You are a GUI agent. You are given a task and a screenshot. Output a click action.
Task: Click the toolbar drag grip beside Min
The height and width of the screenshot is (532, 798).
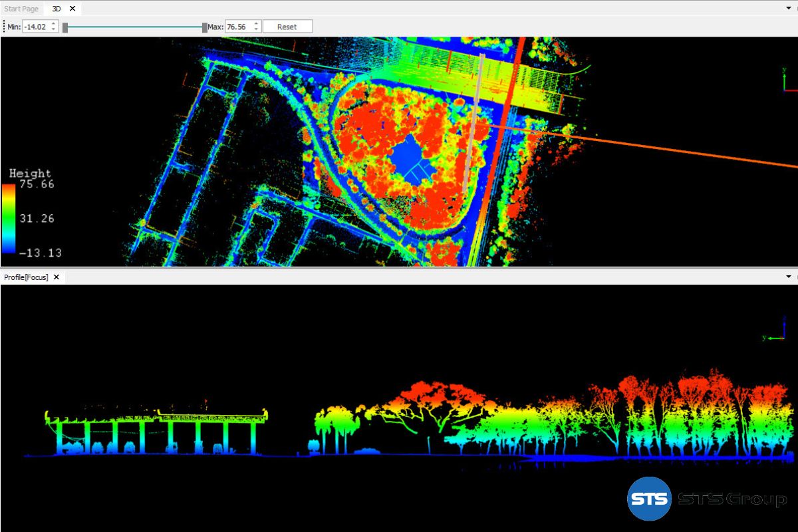tap(4, 27)
